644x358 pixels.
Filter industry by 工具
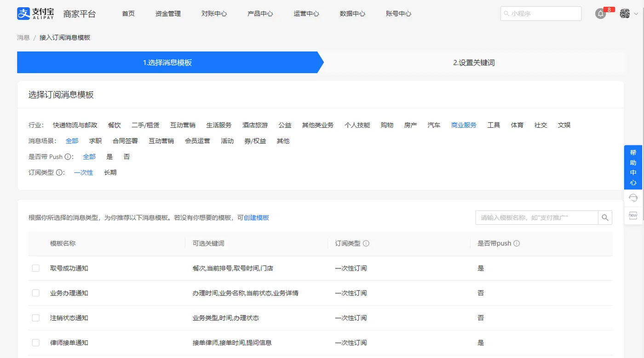(494, 125)
